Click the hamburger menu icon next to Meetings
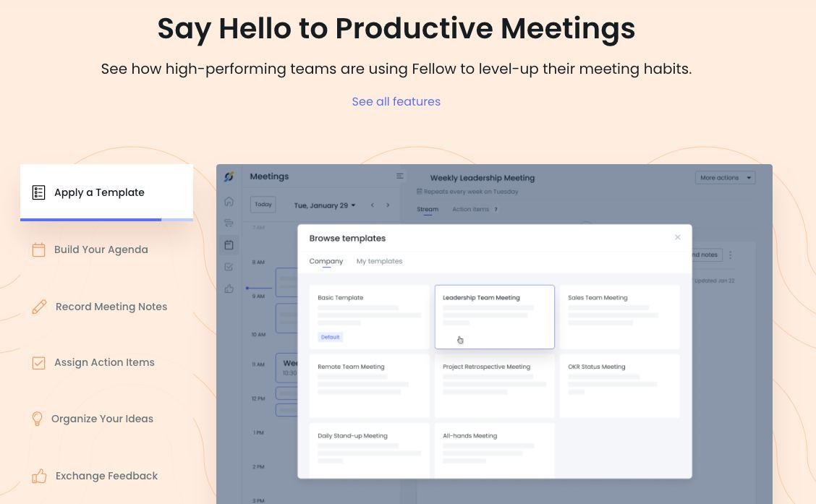 coord(399,176)
